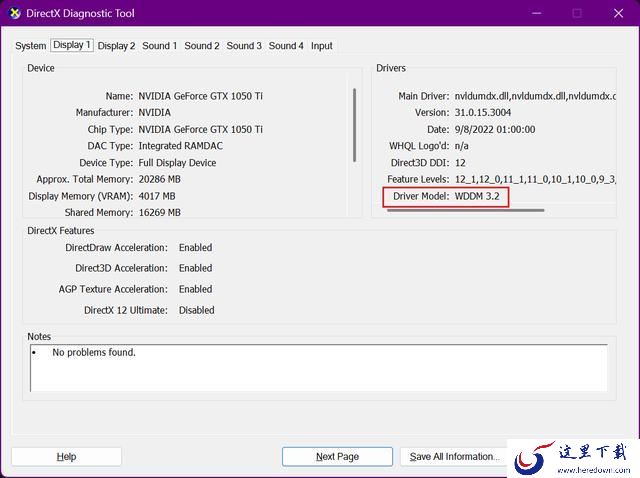Click Save All Information button
The image size is (640, 478).
pyautogui.click(x=454, y=456)
